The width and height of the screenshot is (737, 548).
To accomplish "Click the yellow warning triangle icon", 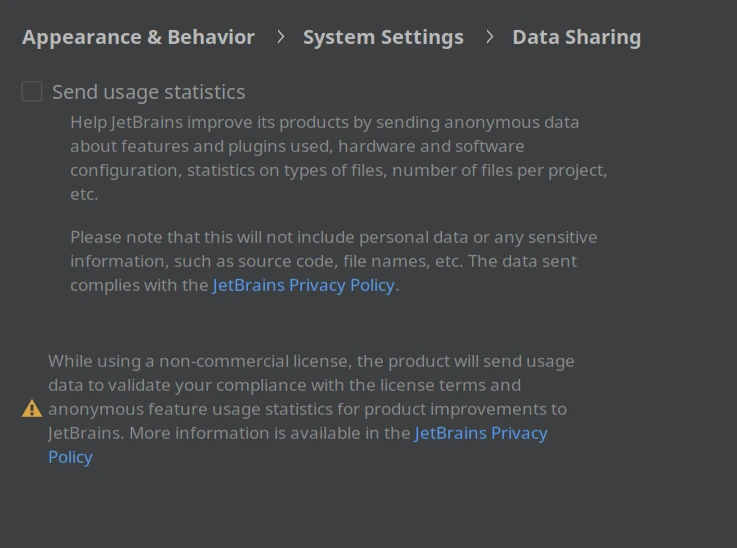I will pyautogui.click(x=32, y=408).
